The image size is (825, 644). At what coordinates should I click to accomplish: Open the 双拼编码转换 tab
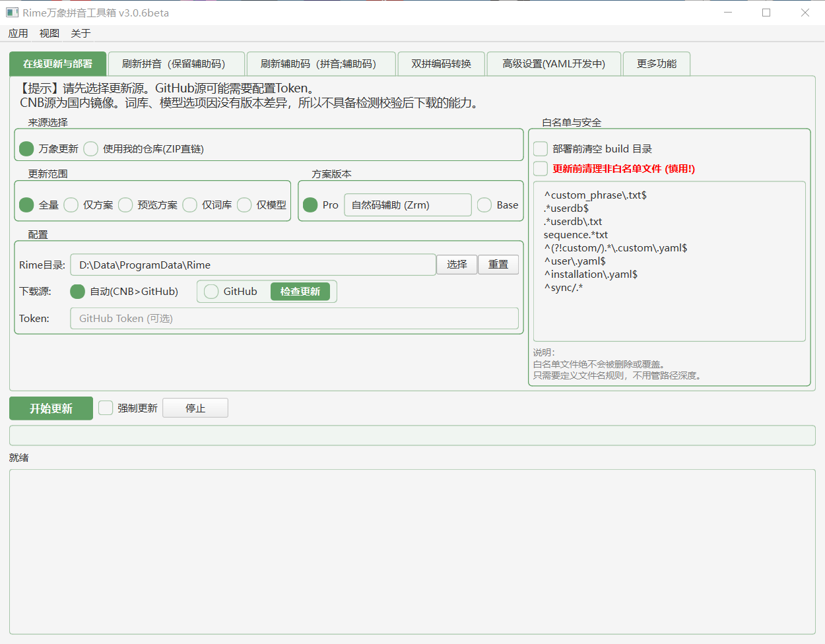441,64
